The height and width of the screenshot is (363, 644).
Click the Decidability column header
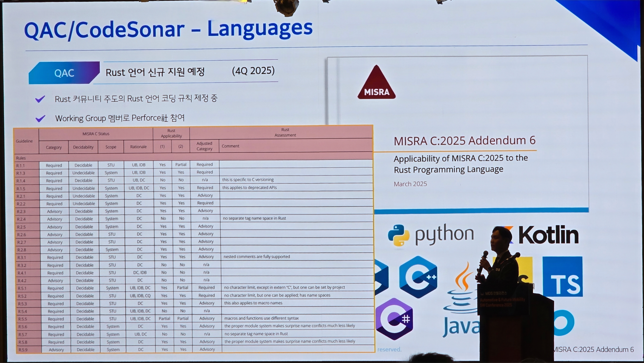click(83, 147)
